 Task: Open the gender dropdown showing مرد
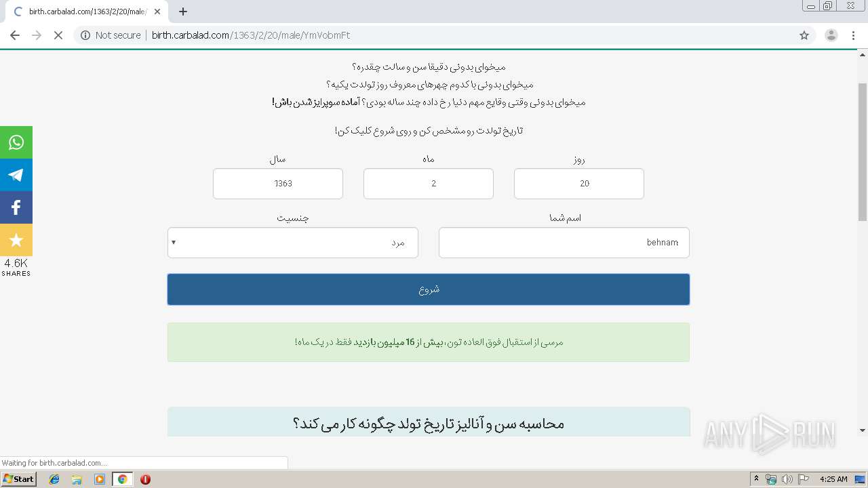[293, 243]
